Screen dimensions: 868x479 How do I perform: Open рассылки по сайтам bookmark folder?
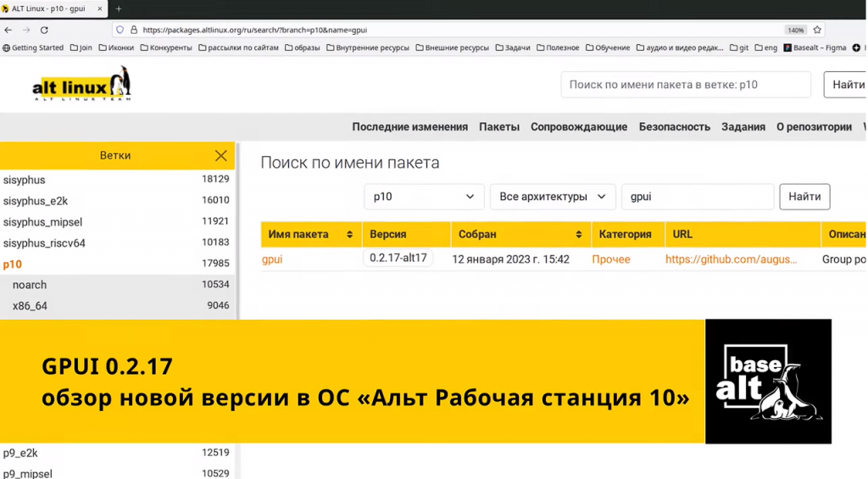(x=238, y=47)
